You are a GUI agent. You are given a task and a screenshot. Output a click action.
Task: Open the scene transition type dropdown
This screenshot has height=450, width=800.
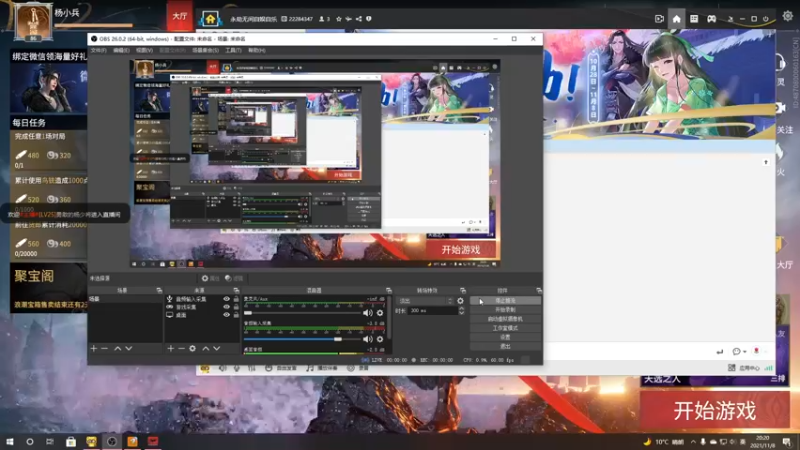pos(426,301)
